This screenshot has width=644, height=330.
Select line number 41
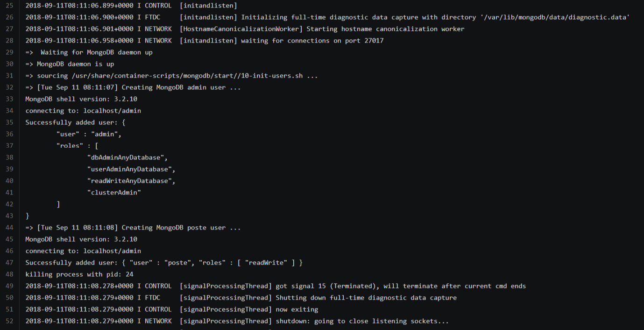pyautogui.click(x=9, y=193)
